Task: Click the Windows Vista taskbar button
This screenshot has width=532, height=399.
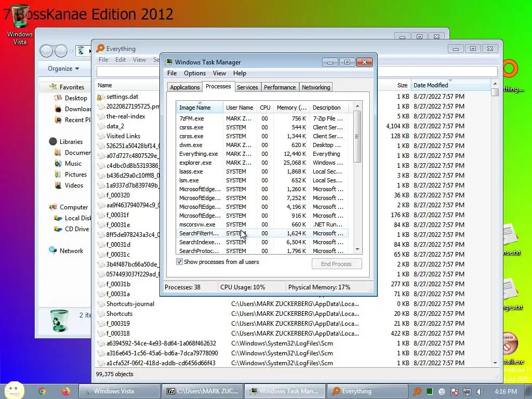Action: coord(119,391)
